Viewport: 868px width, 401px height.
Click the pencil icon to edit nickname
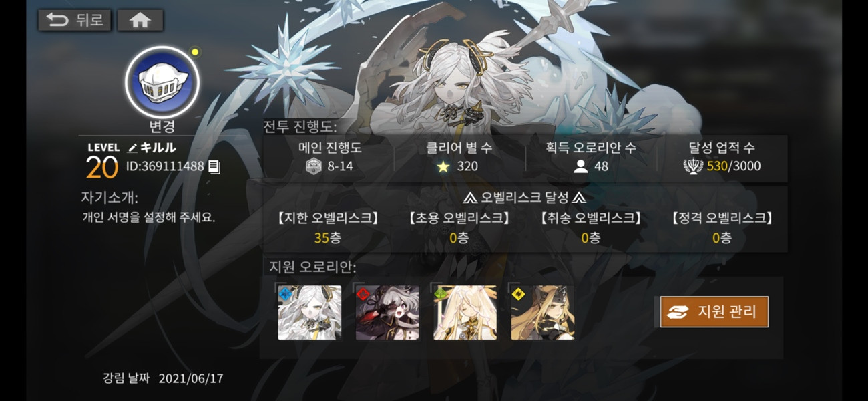pyautogui.click(x=132, y=148)
